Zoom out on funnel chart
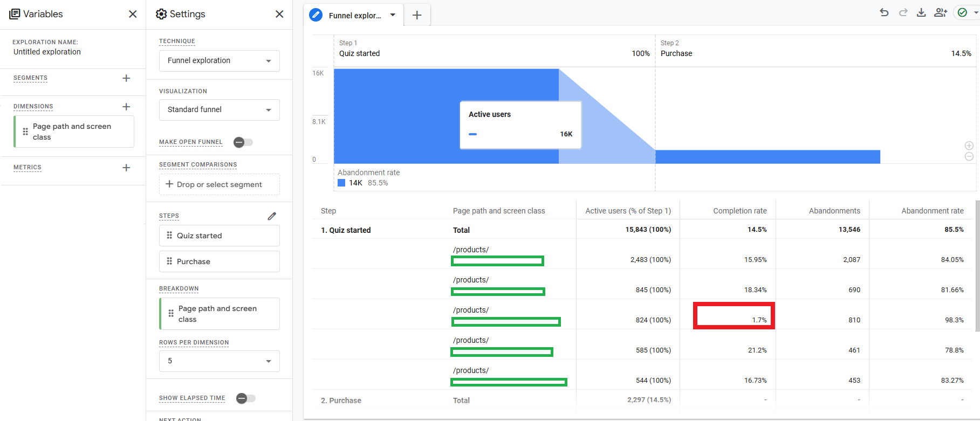 (x=969, y=156)
